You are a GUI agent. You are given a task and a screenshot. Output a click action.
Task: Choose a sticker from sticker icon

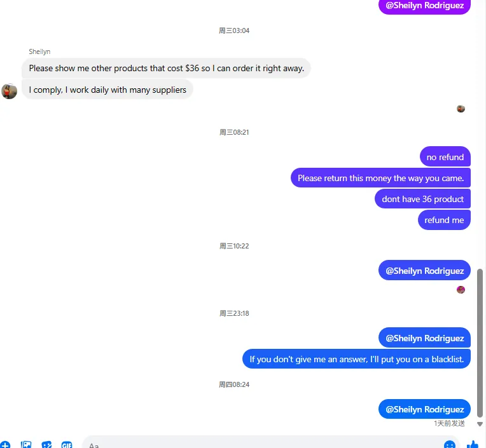click(46, 445)
